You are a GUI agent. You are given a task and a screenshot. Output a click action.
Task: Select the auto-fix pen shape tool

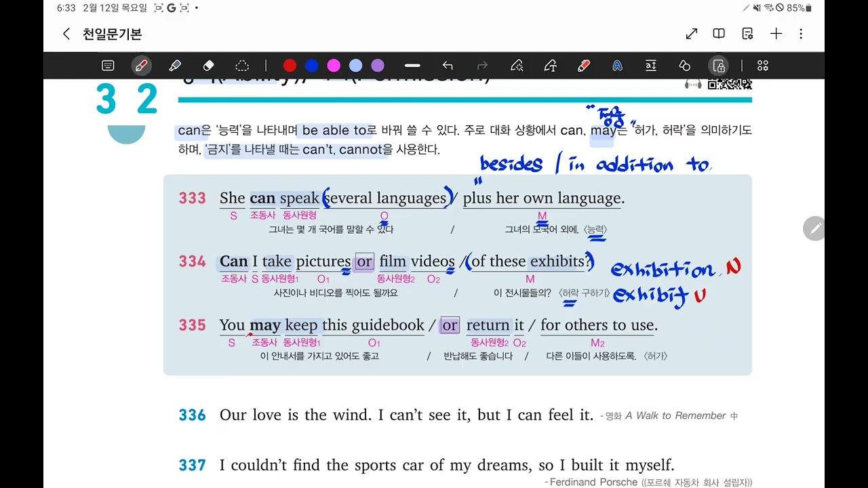coord(517,66)
